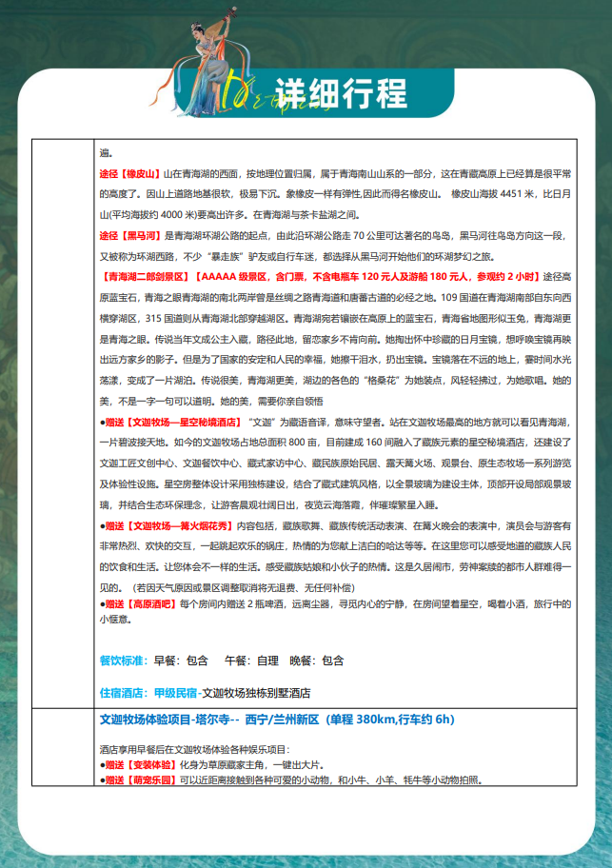
Task: Click the text 文迦牧场独栋别墅酒店
Action: [x=256, y=693]
